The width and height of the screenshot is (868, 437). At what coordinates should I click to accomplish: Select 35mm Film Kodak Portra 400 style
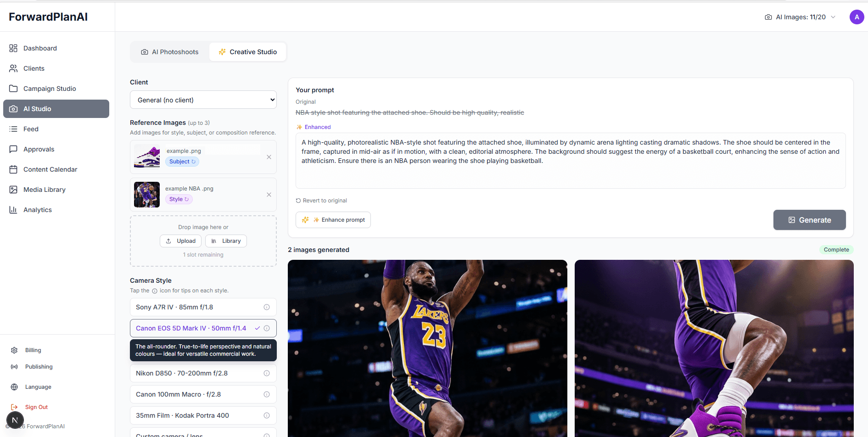click(x=183, y=415)
